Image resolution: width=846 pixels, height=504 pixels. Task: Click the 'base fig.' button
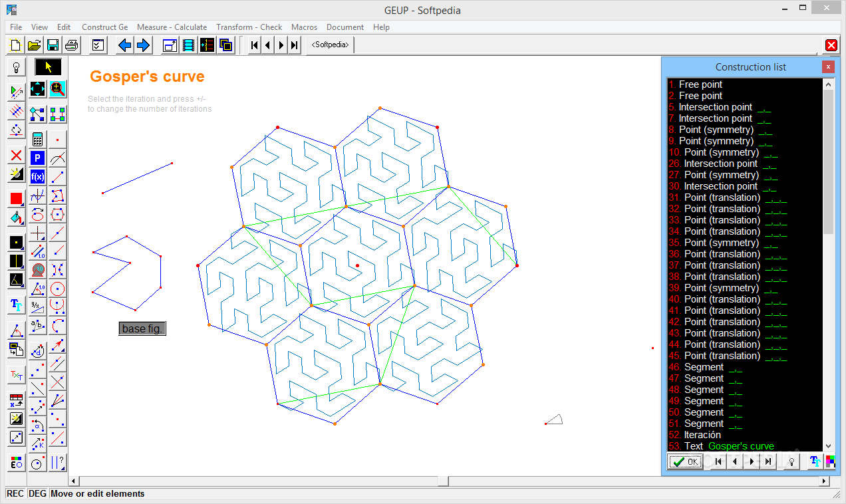(142, 328)
